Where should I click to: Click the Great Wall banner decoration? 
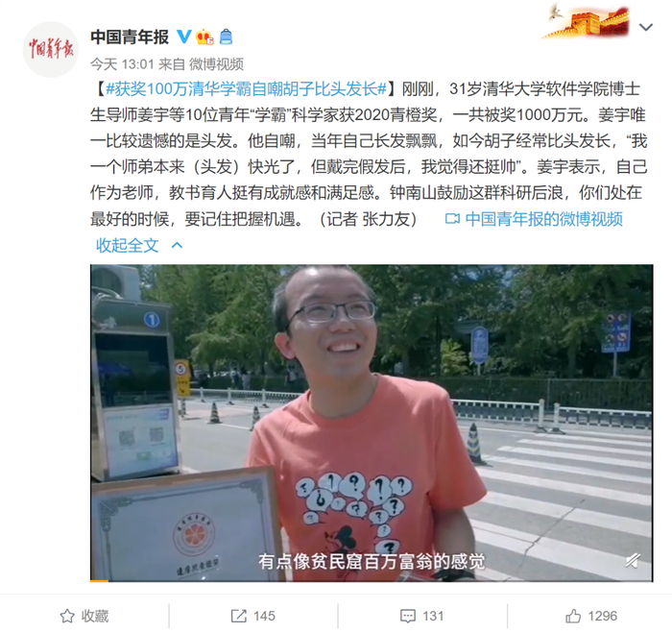click(x=587, y=21)
